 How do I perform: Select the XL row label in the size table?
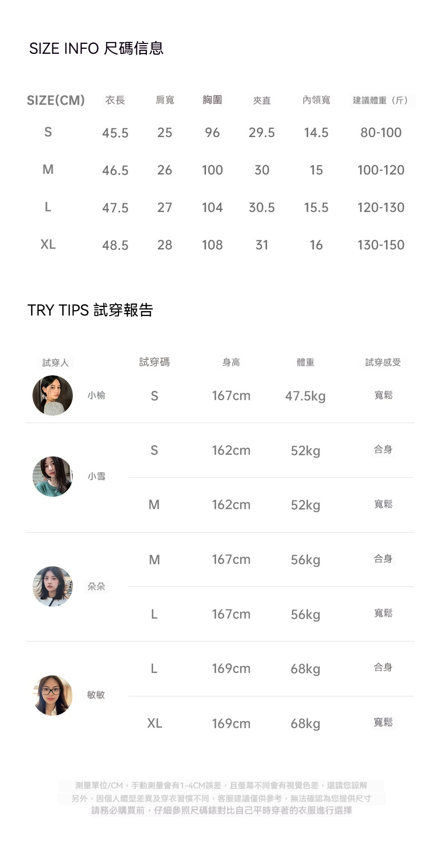point(48,245)
